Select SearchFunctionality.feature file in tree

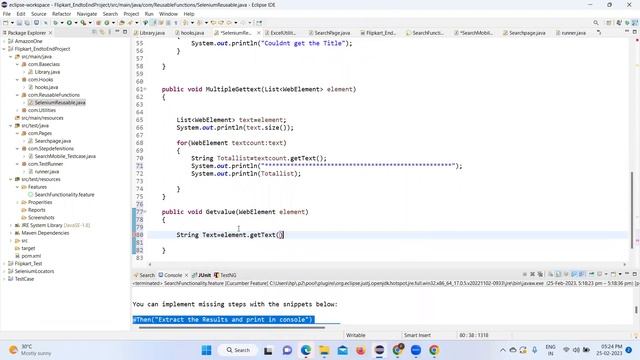click(x=64, y=195)
